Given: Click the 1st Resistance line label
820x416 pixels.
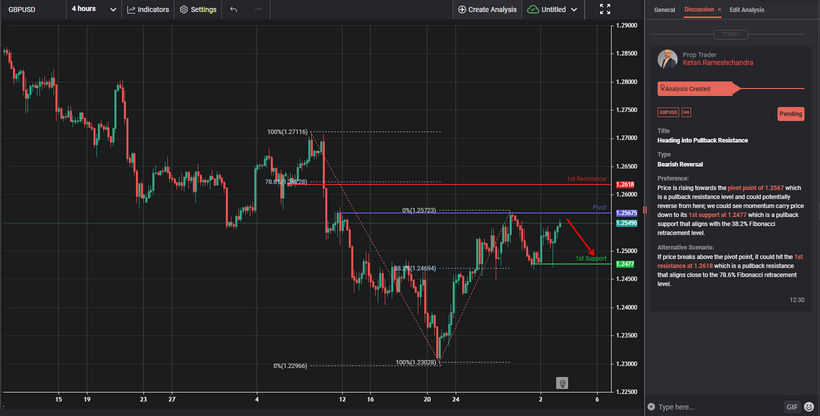Looking at the screenshot, I should [586, 179].
